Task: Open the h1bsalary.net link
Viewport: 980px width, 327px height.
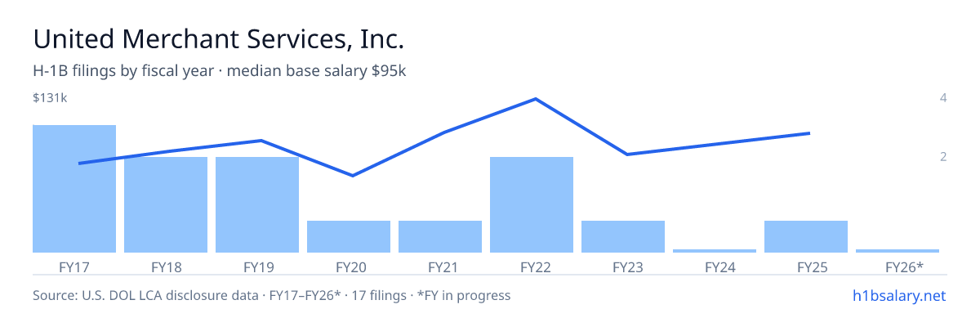Action: 899,295
